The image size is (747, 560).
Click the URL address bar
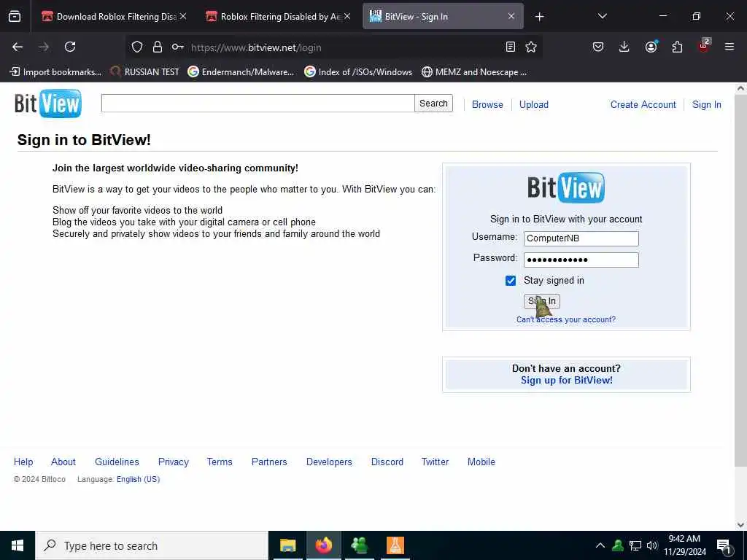tap(333, 47)
